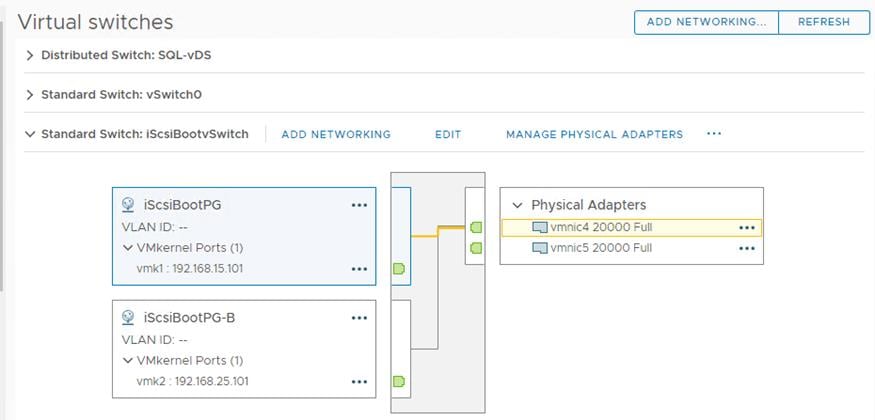Select the vmnic4 20000 Full adapter row
The width and height of the screenshot is (875, 420).
(632, 228)
